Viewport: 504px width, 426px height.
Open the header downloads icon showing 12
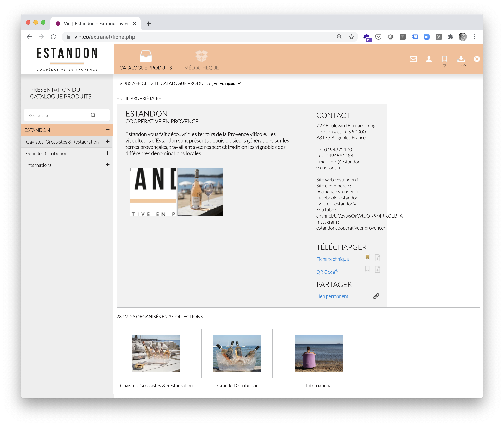pos(461,59)
